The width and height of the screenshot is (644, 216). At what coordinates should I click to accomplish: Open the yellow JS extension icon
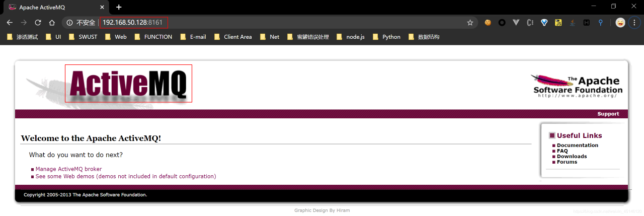pyautogui.click(x=558, y=23)
